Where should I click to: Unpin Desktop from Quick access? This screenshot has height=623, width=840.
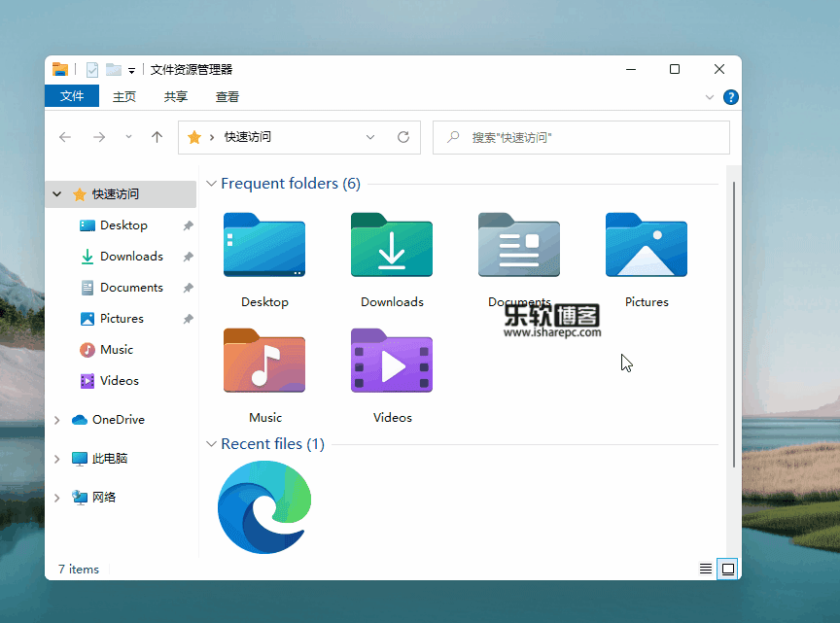(x=188, y=225)
